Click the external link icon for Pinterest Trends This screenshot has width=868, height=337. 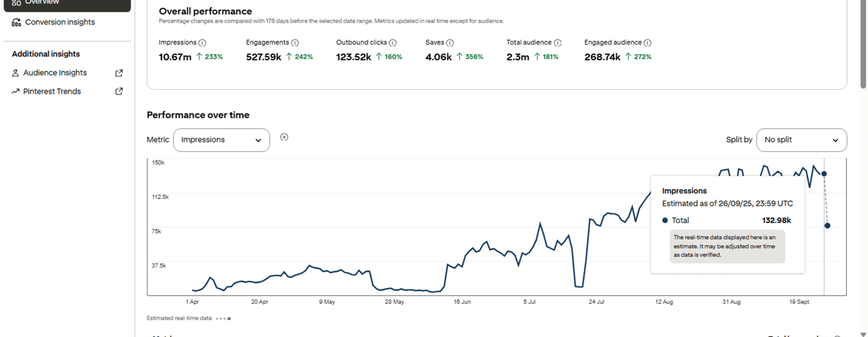pos(119,91)
